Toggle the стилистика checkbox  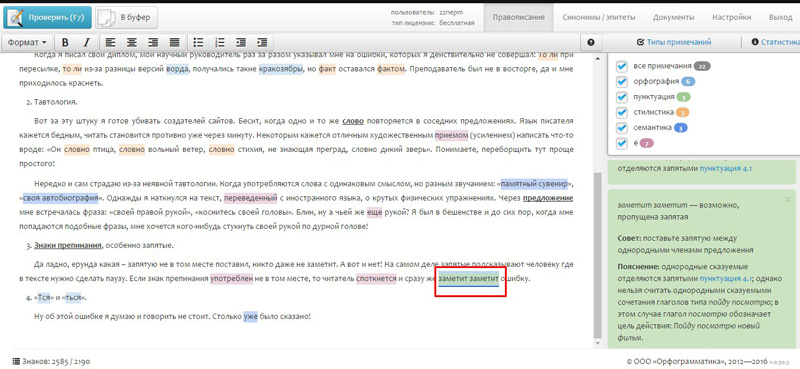621,112
